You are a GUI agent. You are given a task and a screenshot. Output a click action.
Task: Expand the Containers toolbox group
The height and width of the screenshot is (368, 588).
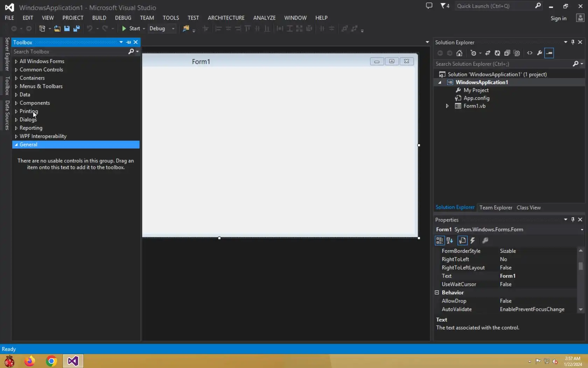(x=16, y=78)
